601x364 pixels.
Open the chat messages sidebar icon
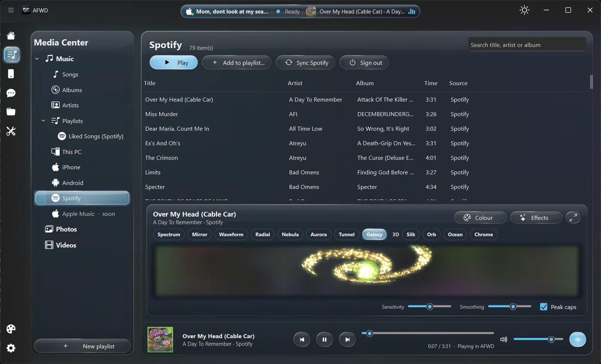(x=11, y=93)
